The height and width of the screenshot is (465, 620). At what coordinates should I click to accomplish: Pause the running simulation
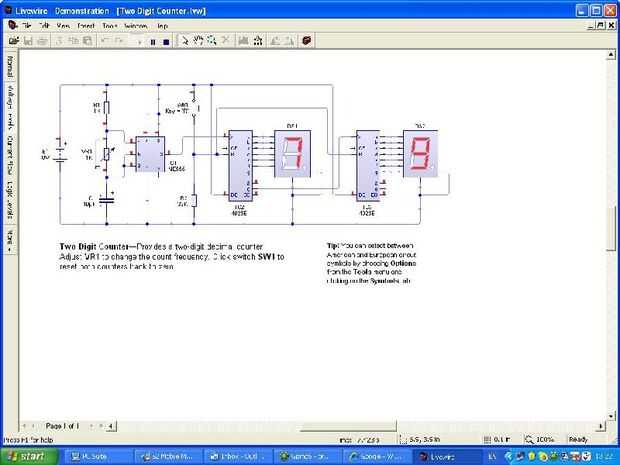point(153,42)
